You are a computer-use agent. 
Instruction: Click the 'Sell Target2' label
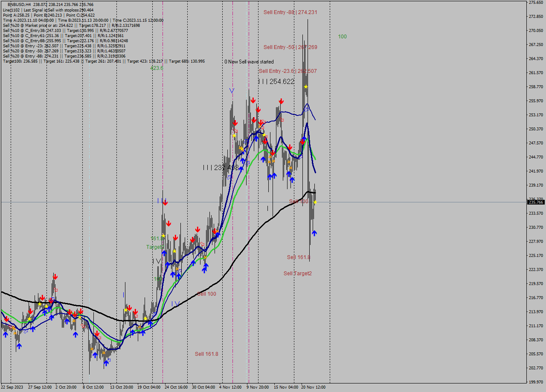(x=298, y=274)
